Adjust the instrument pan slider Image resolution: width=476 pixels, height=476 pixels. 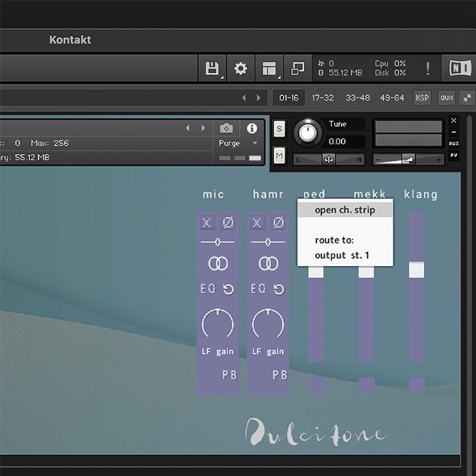click(x=328, y=159)
